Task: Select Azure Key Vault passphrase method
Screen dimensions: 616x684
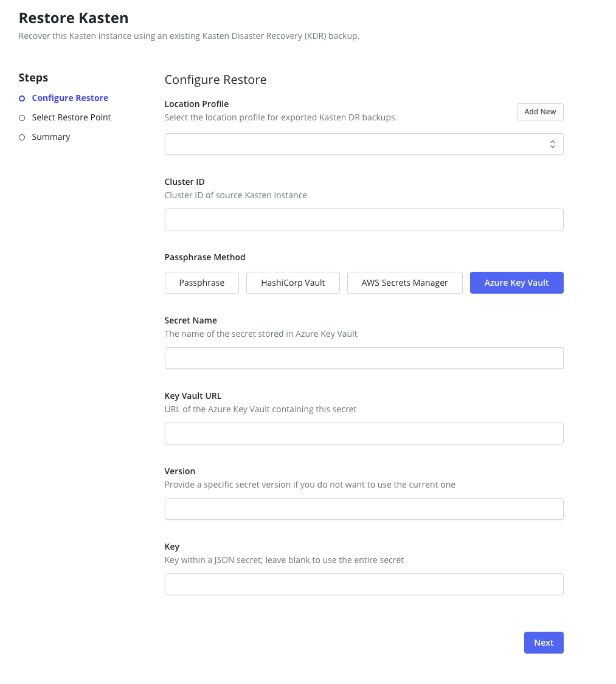Action: pos(516,283)
